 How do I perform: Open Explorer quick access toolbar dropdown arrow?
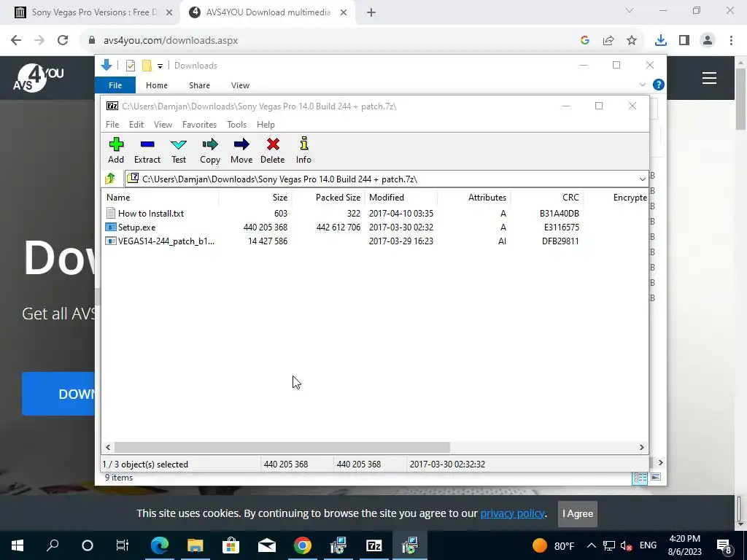[x=160, y=66]
